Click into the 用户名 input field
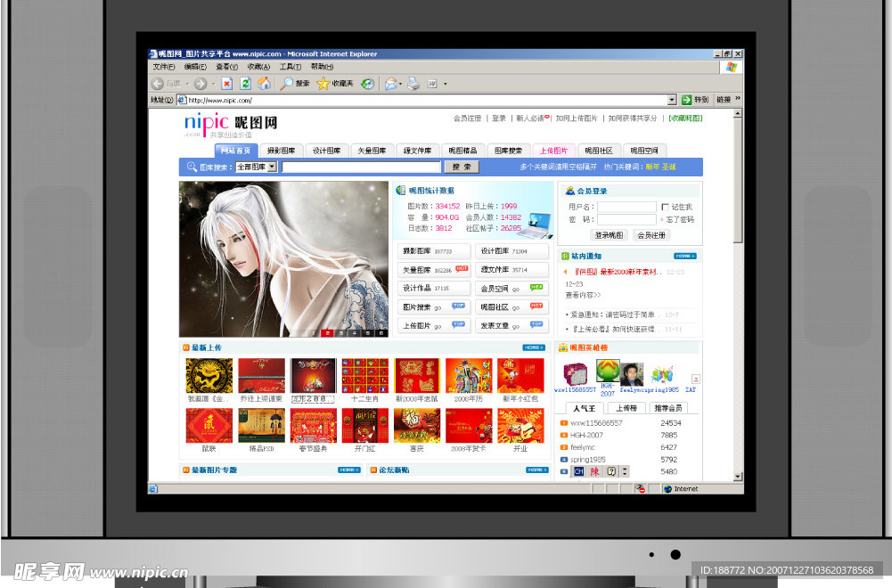The height and width of the screenshot is (588, 892). [626, 207]
